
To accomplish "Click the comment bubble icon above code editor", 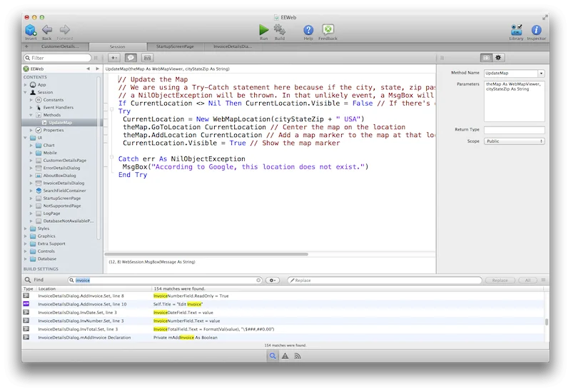I will (131, 57).
